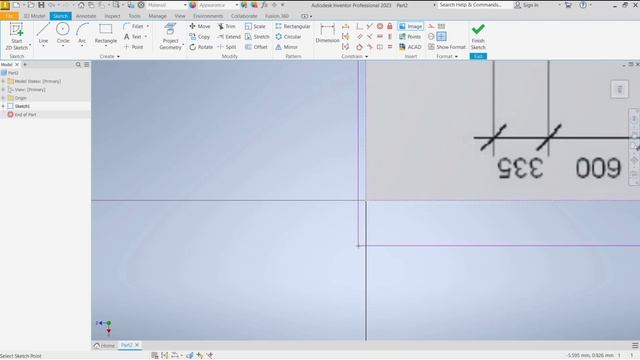Use the Mirror pattern tool
The height and width of the screenshot is (360, 640).
point(287,47)
